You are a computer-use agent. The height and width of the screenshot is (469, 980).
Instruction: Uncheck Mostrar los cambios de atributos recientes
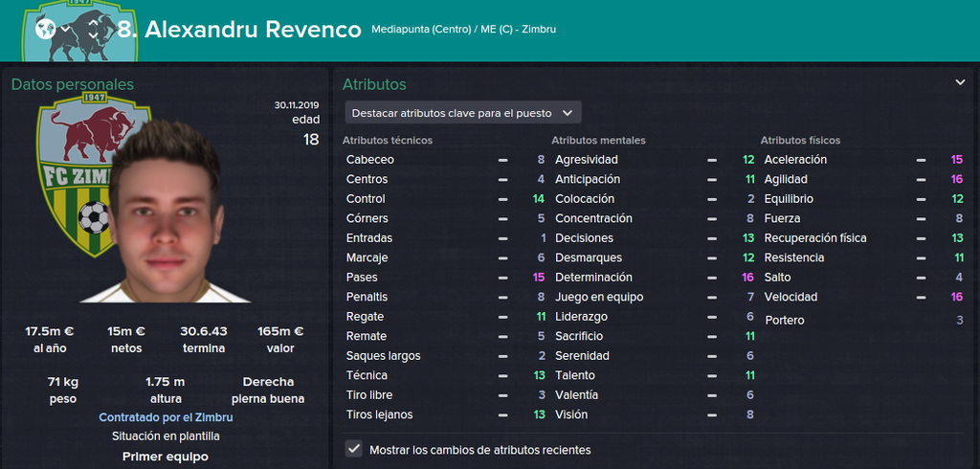354,449
